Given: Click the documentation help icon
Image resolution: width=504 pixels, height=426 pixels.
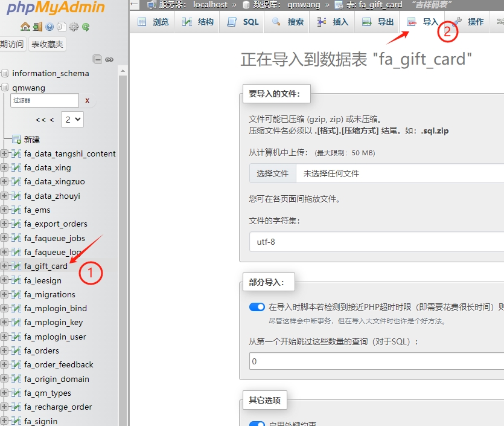Looking at the screenshot, I should pos(49,27).
